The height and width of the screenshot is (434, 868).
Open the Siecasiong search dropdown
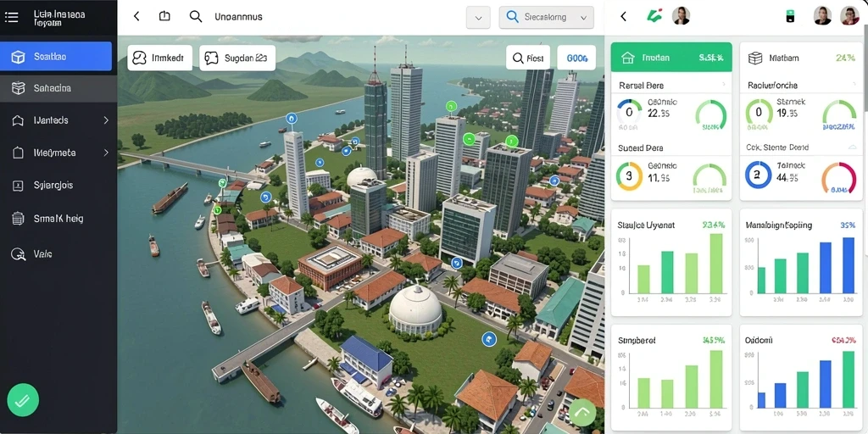click(x=547, y=17)
